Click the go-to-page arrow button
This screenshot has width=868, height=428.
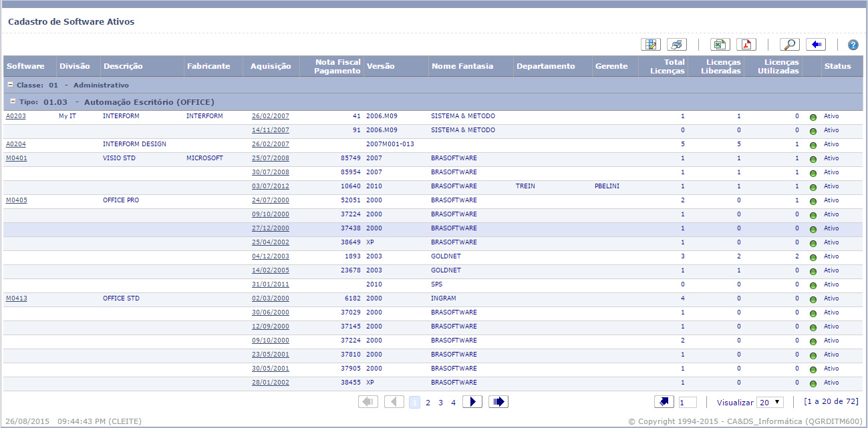click(x=664, y=402)
